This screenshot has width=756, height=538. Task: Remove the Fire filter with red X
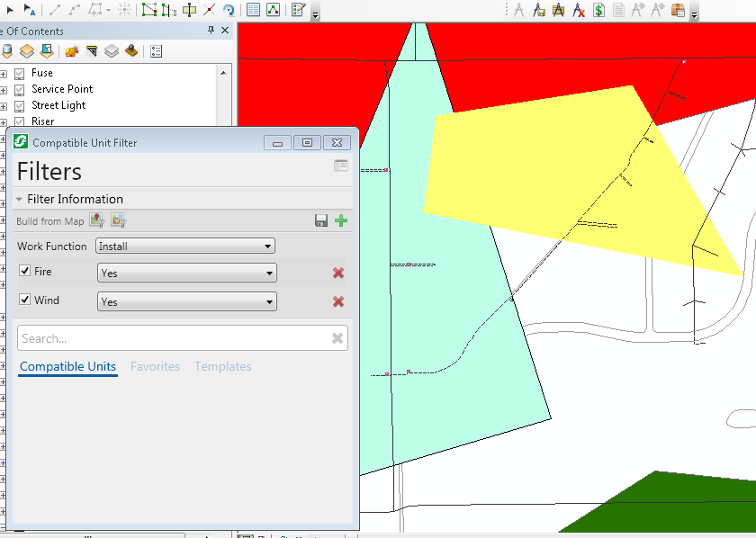[338, 273]
